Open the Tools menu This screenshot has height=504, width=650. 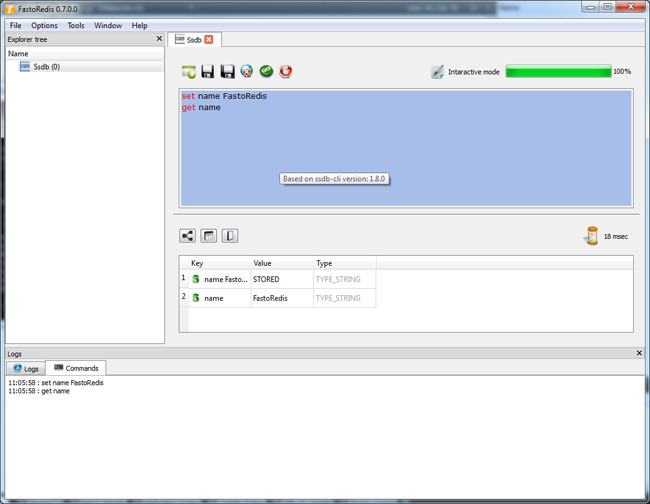tap(76, 25)
